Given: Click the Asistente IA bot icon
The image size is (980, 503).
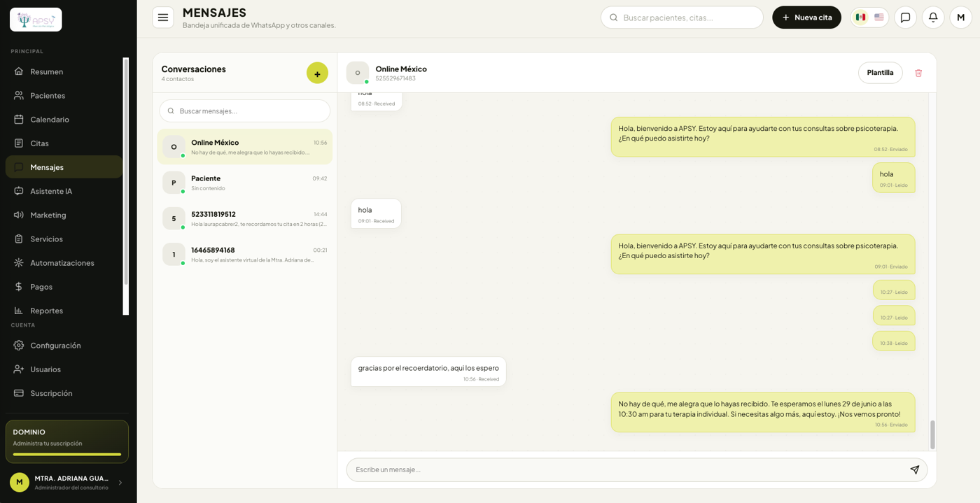Looking at the screenshot, I should point(19,191).
